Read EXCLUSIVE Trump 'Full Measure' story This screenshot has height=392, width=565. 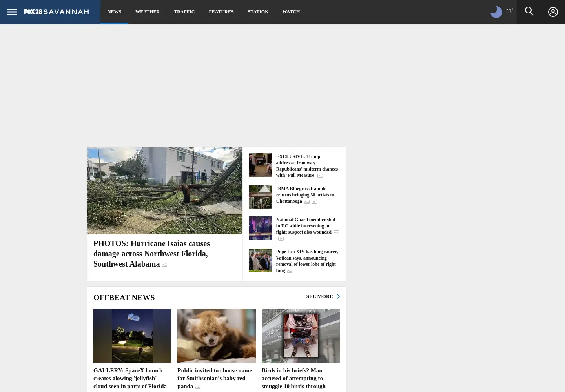point(307,166)
